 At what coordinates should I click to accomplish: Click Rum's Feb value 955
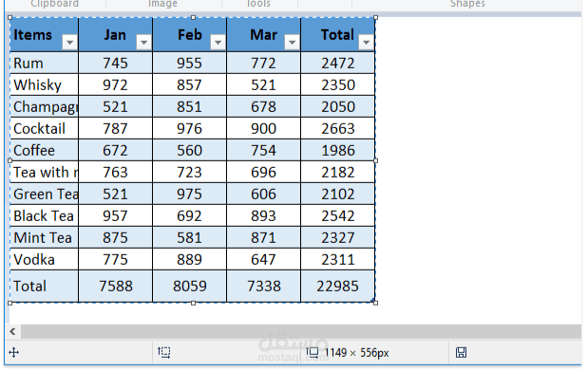[189, 63]
